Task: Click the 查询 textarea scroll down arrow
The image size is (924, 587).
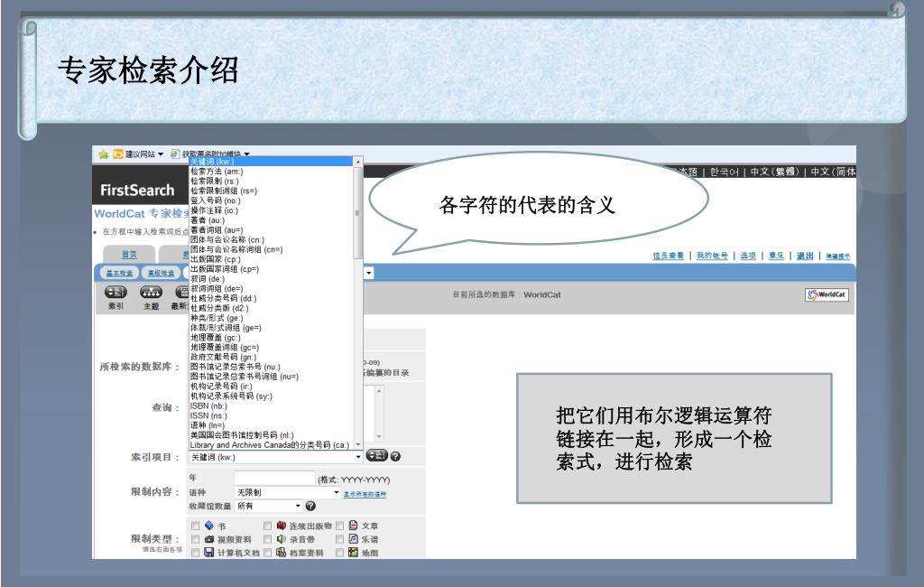Action: 379,436
